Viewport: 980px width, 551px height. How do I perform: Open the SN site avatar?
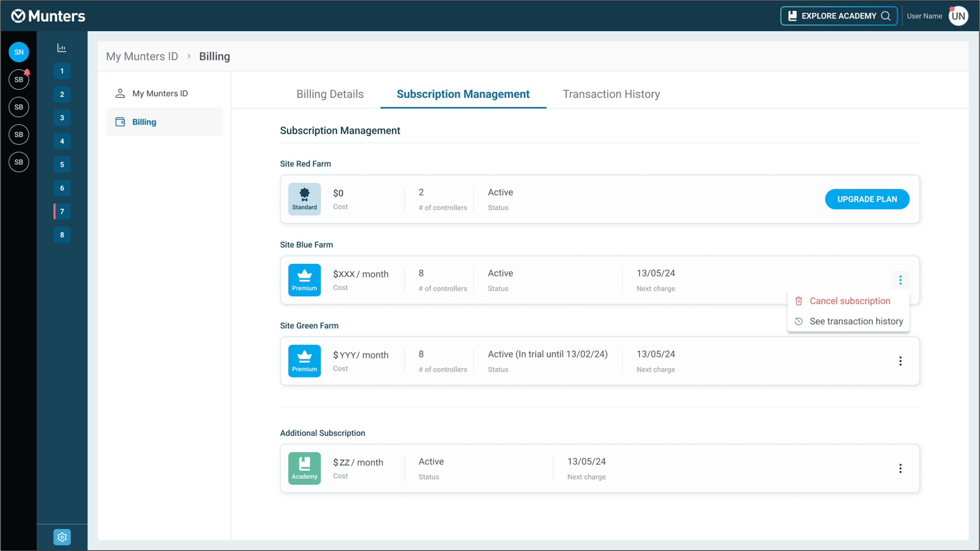[x=19, y=52]
